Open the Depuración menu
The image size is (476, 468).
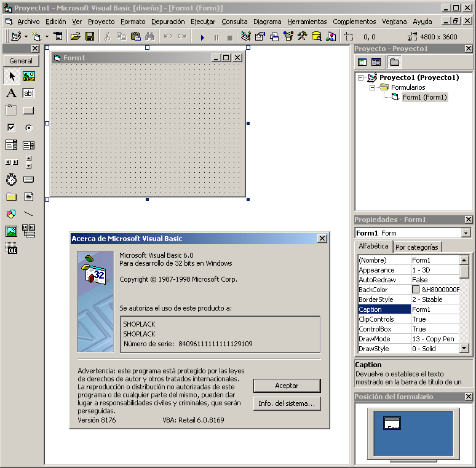(x=168, y=22)
